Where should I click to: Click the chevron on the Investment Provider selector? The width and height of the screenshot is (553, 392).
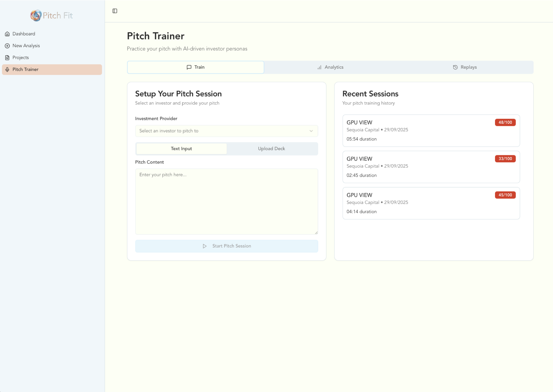(311, 131)
